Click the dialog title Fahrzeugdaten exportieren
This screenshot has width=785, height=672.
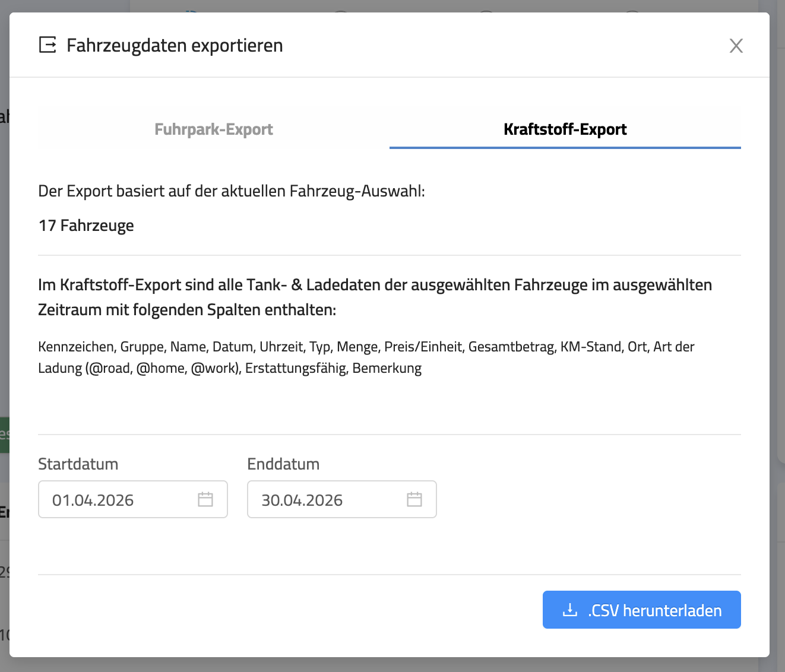[x=175, y=46]
